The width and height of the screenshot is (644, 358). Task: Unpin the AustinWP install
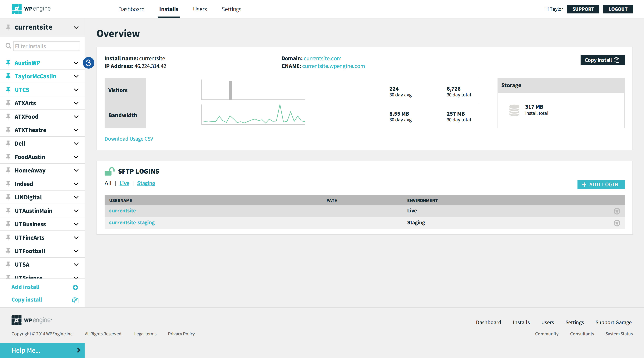[8, 63]
